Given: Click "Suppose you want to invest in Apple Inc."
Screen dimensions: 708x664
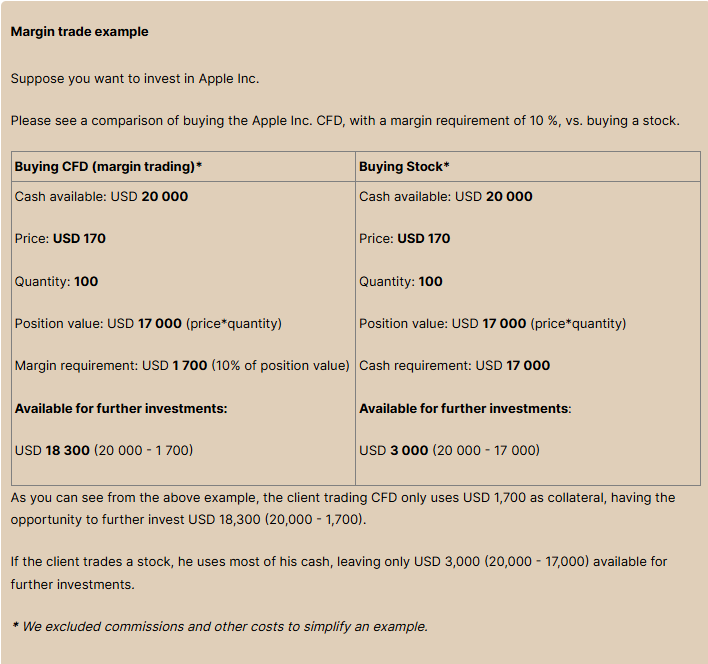Looking at the screenshot, I should click(135, 78).
